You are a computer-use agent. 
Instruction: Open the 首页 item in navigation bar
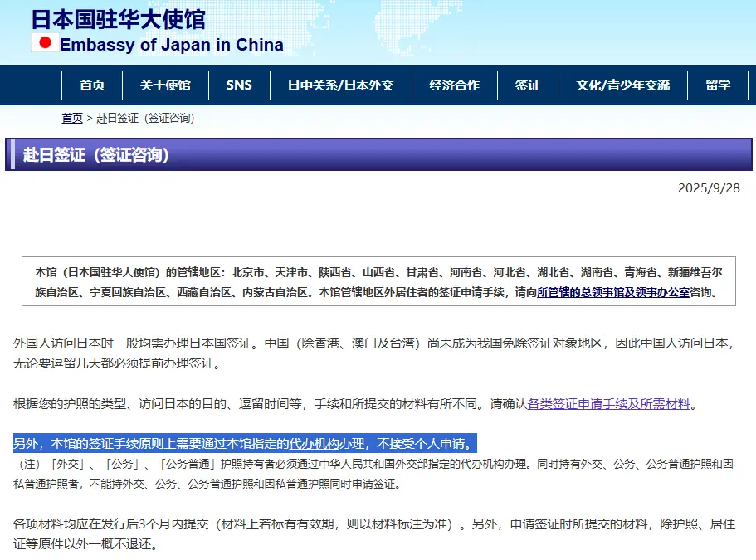[x=92, y=85]
